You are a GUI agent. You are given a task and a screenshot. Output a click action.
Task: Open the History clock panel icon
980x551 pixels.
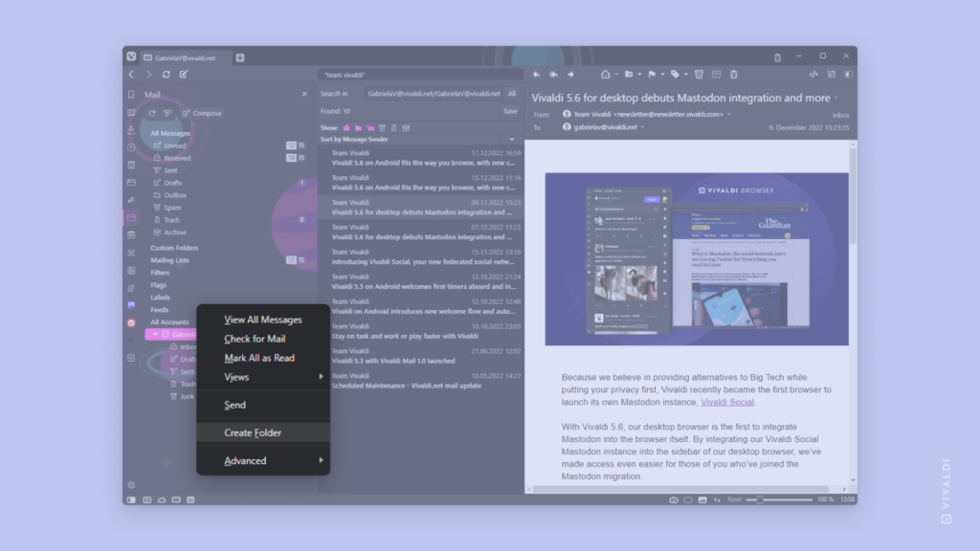(x=131, y=147)
